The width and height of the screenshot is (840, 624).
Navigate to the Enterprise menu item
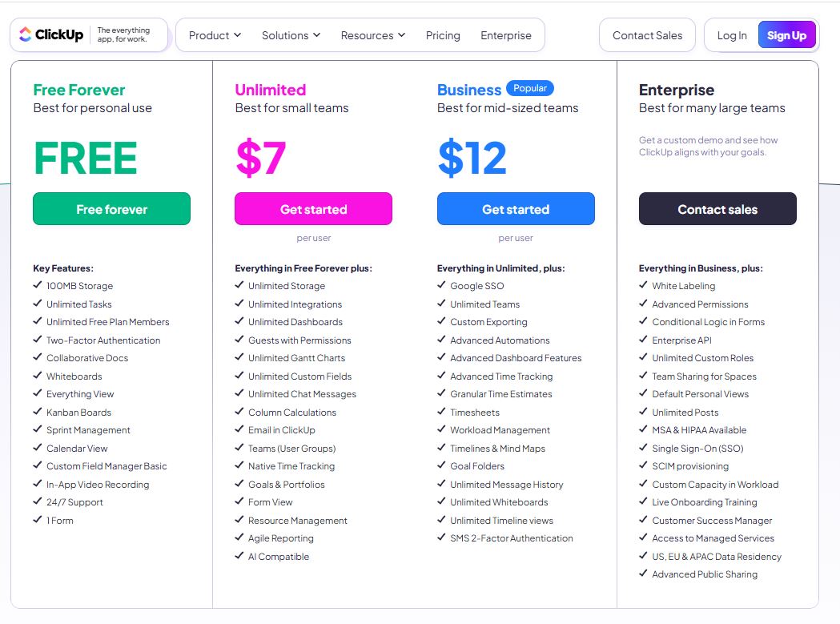(x=506, y=35)
